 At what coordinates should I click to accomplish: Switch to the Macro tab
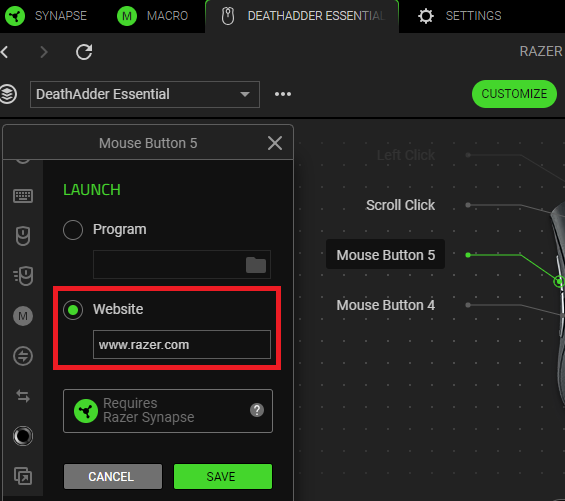coord(153,16)
